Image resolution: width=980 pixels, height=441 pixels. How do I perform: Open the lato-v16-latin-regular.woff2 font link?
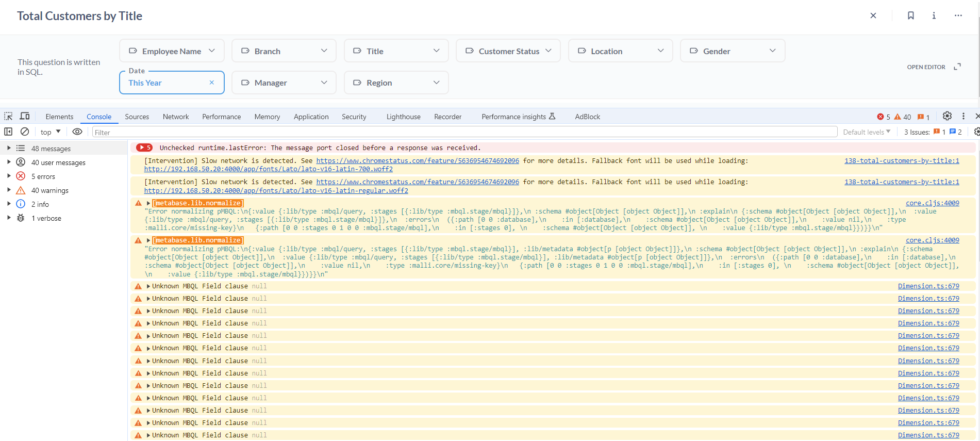[276, 191]
